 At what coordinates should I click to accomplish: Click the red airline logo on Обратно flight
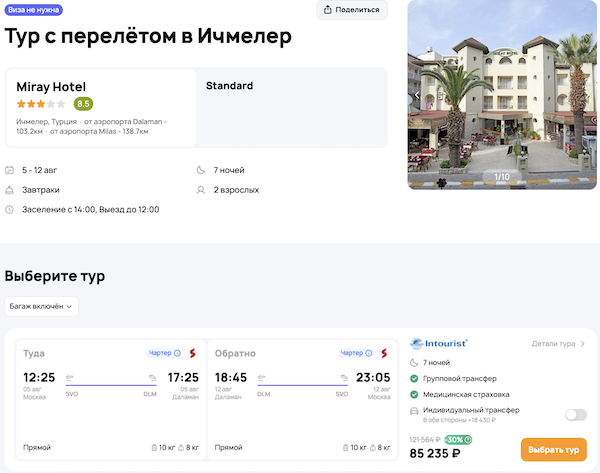point(384,353)
